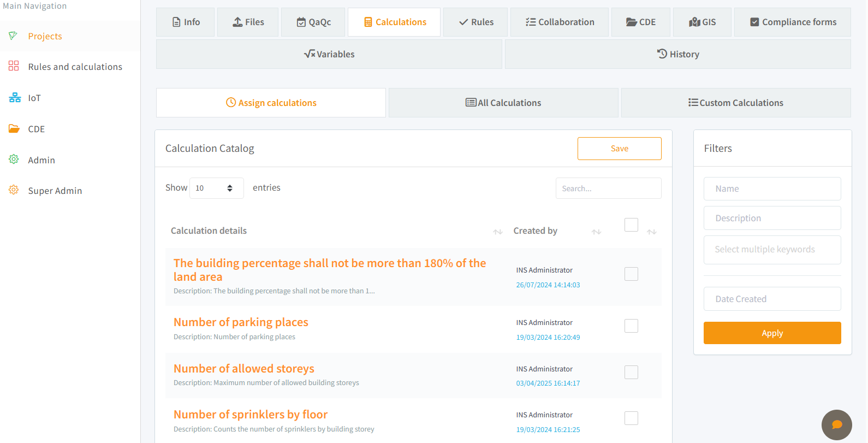Open the Files tab

[x=248, y=22]
